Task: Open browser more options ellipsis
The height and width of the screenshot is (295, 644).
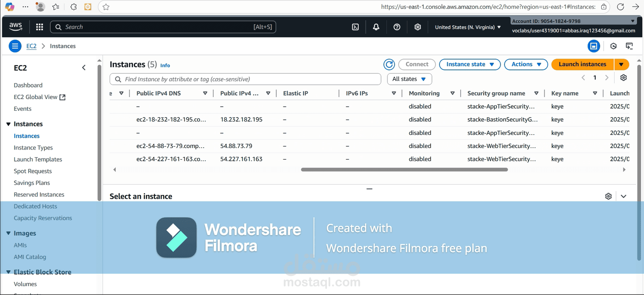Action: [26, 7]
